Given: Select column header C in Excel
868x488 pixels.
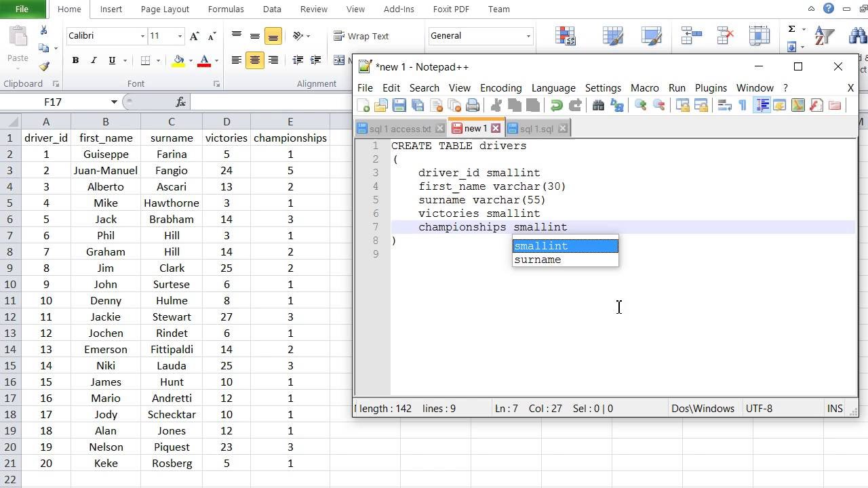Looking at the screenshot, I should [x=172, y=121].
